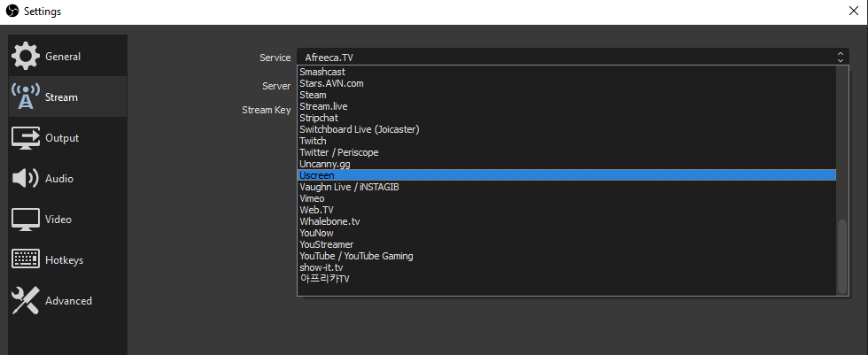The image size is (868, 355).
Task: Pick Uncanny.gg from the list
Action: (566, 165)
